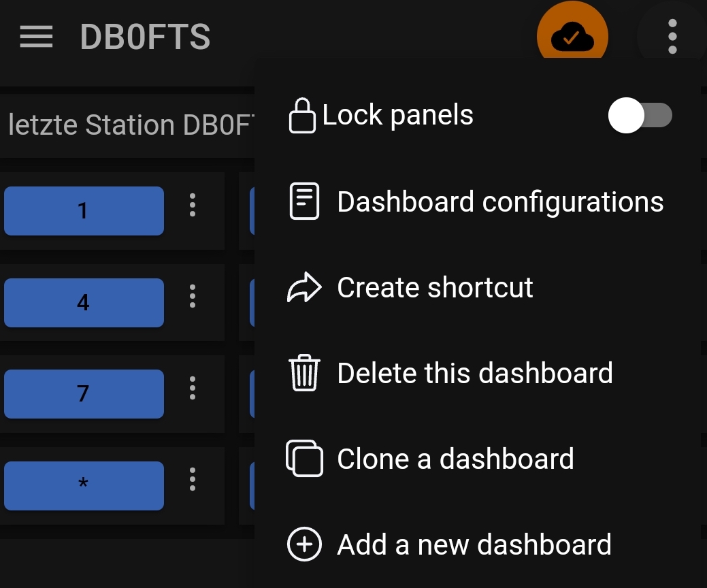Tap the blue keypad button 1

[84, 210]
